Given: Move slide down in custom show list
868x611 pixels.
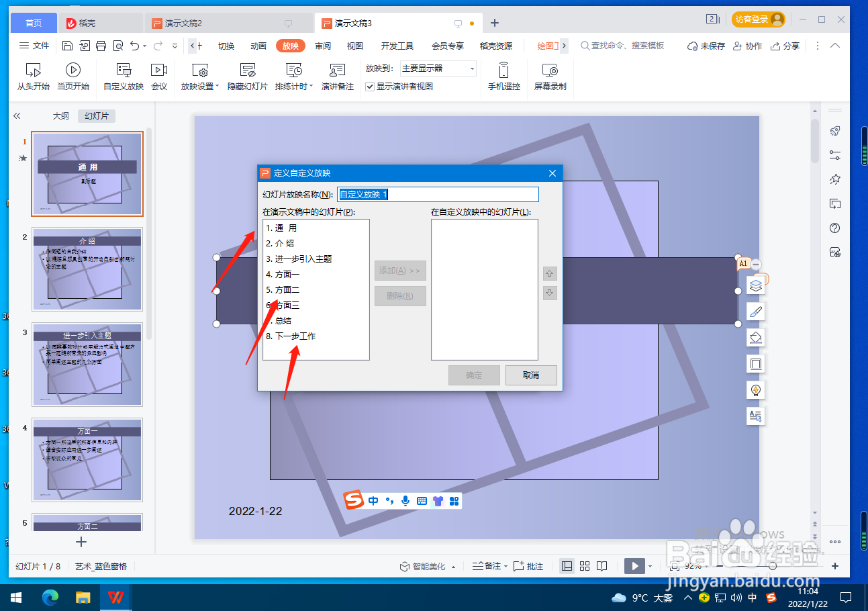Looking at the screenshot, I should pyautogui.click(x=550, y=293).
